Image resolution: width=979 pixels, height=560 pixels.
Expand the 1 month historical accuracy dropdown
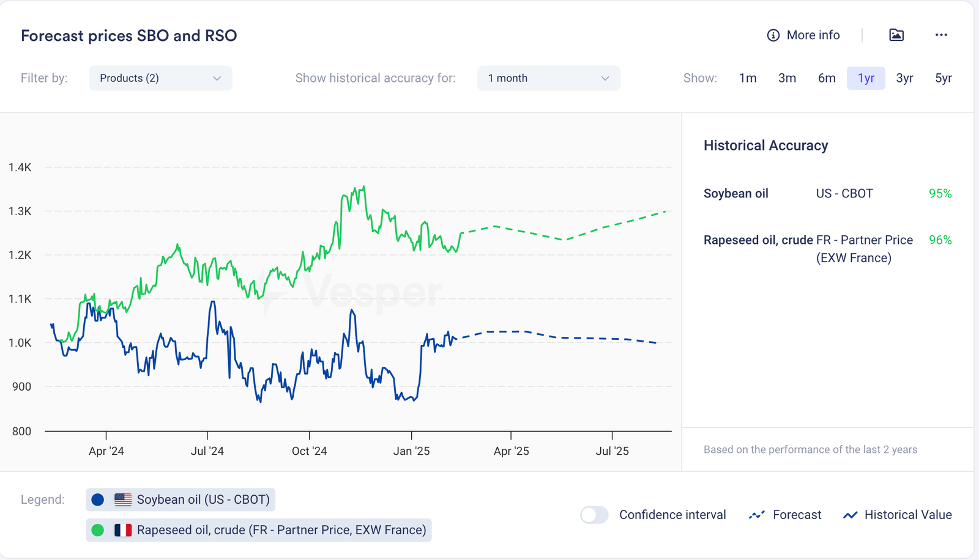tap(548, 78)
